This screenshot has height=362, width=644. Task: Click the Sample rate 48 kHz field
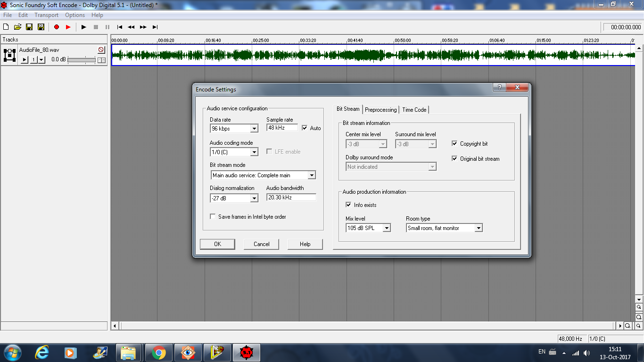pos(282,128)
